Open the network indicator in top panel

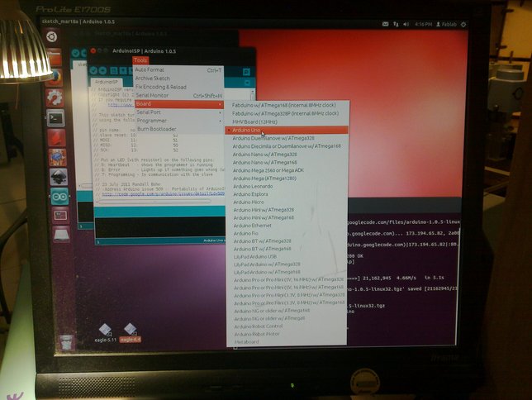point(396,24)
